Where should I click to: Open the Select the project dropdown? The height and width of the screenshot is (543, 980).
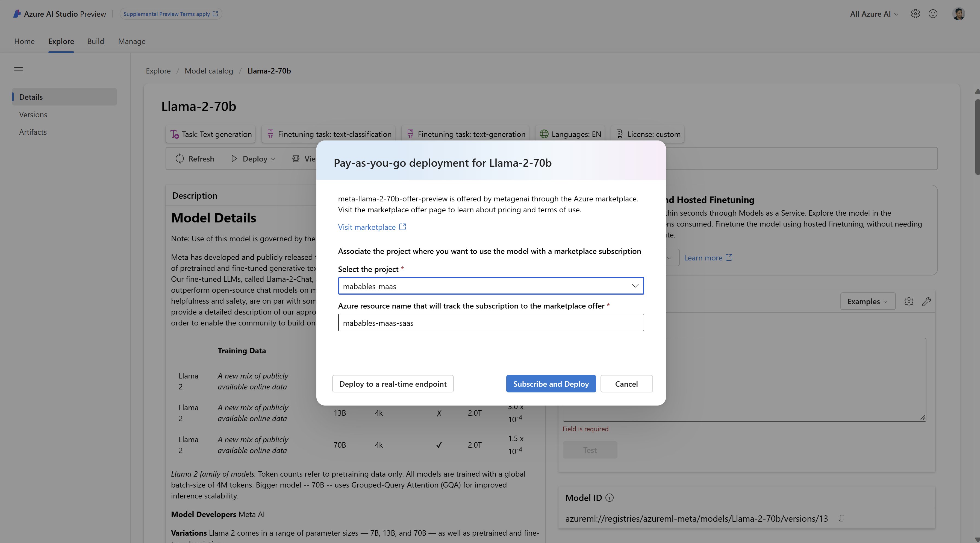[635, 286]
